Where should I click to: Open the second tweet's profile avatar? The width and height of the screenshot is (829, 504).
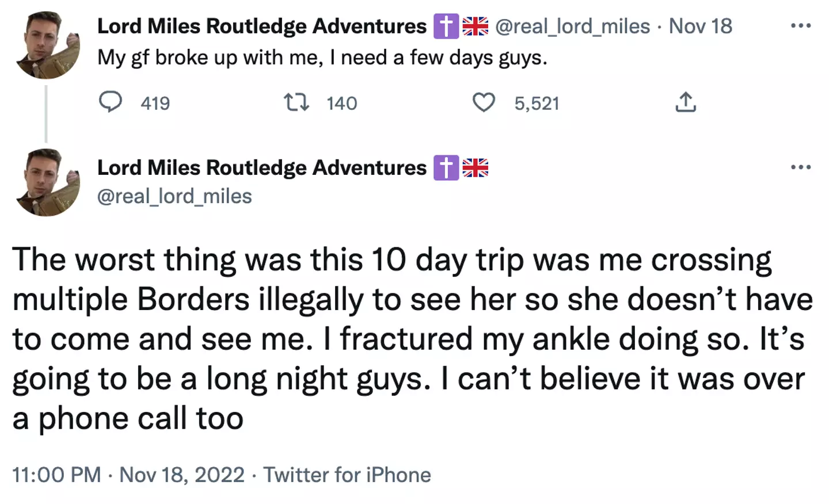(x=47, y=183)
